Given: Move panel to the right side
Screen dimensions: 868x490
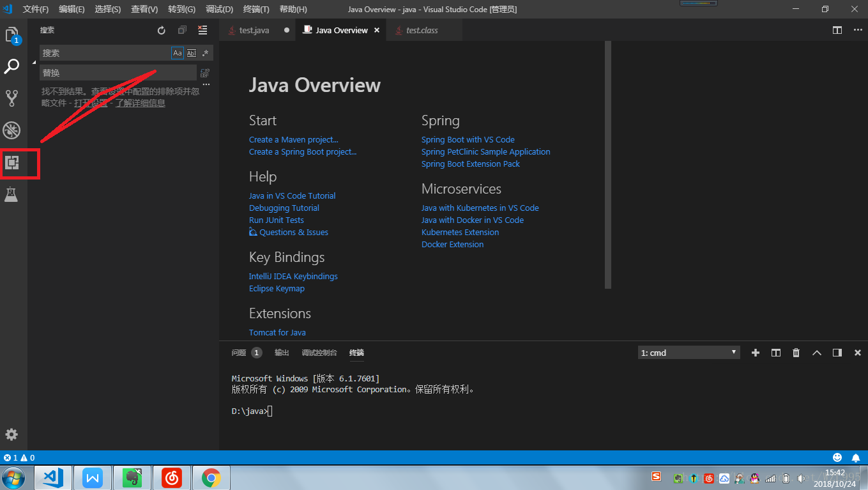Looking at the screenshot, I should coord(837,353).
